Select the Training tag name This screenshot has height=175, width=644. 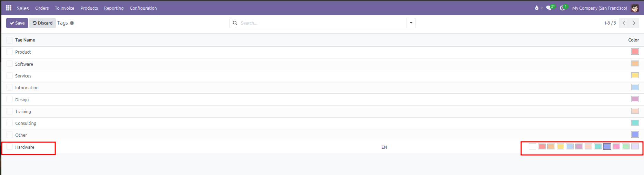click(23, 111)
